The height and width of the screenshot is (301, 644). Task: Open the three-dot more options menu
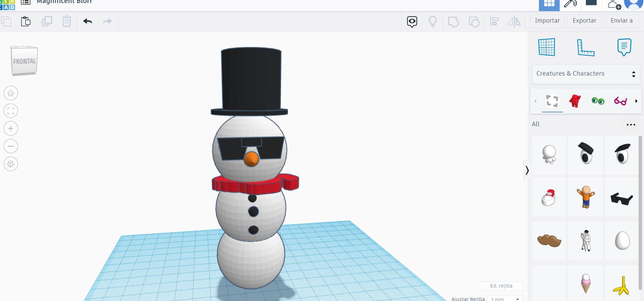pyautogui.click(x=631, y=125)
